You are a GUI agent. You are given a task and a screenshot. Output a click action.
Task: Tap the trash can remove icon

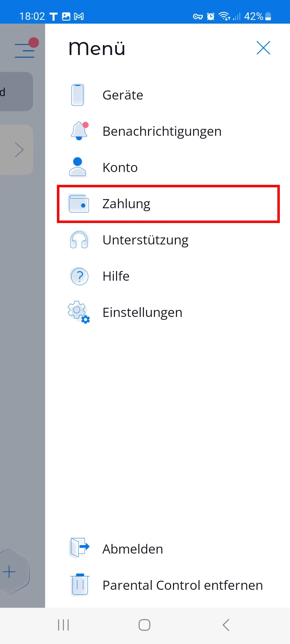[79, 584]
